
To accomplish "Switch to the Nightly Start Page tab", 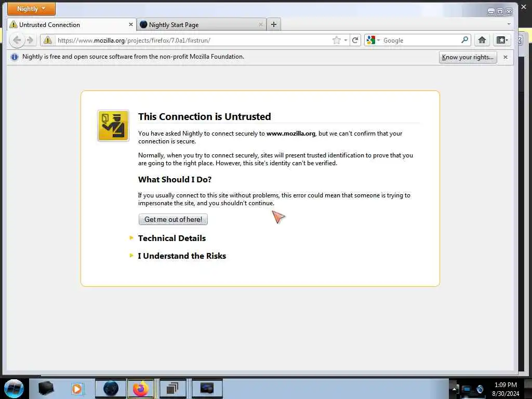I will (x=202, y=24).
